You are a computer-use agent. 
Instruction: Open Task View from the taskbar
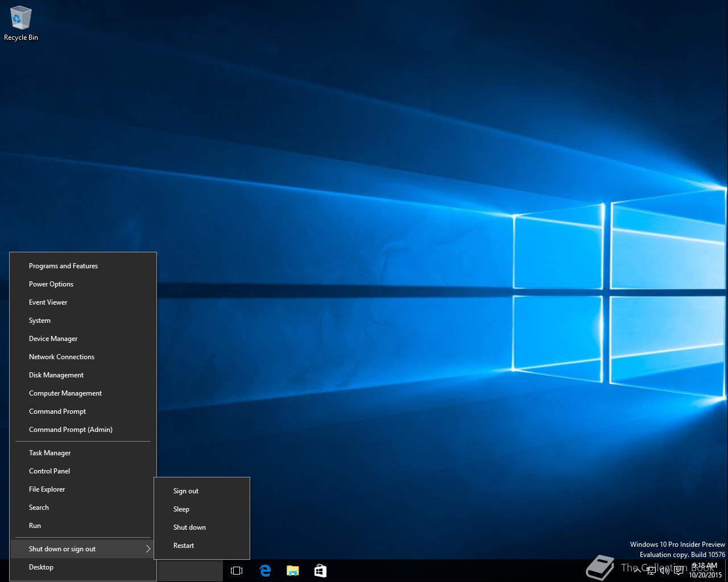237,571
